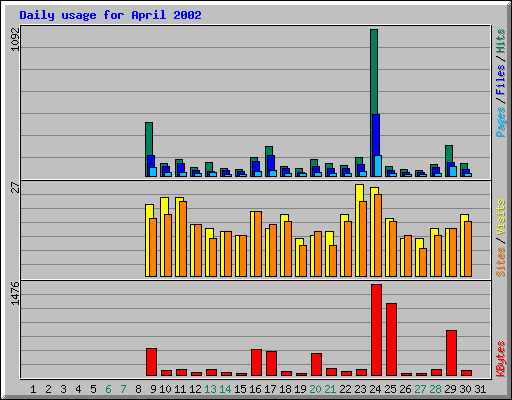The image size is (512, 400).
Task: Click the red 'KBytes' legend label
Action: [501, 359]
